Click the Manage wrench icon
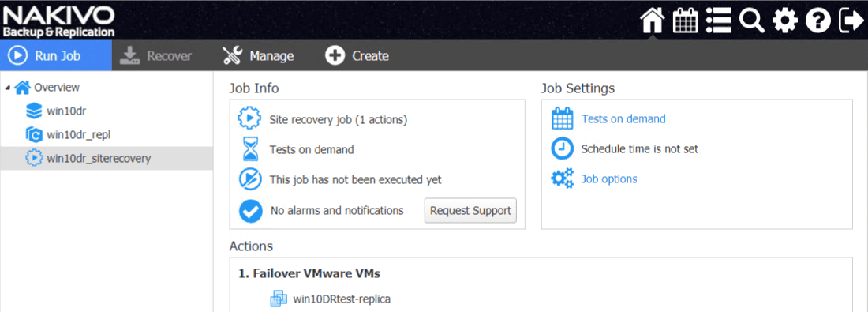868x312 pixels. (x=233, y=55)
